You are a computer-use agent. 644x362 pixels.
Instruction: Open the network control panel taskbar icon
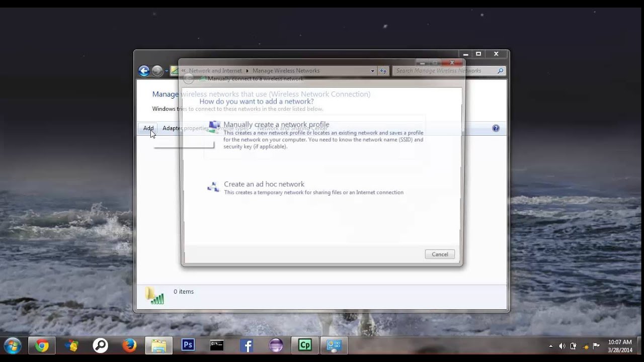[x=334, y=345]
